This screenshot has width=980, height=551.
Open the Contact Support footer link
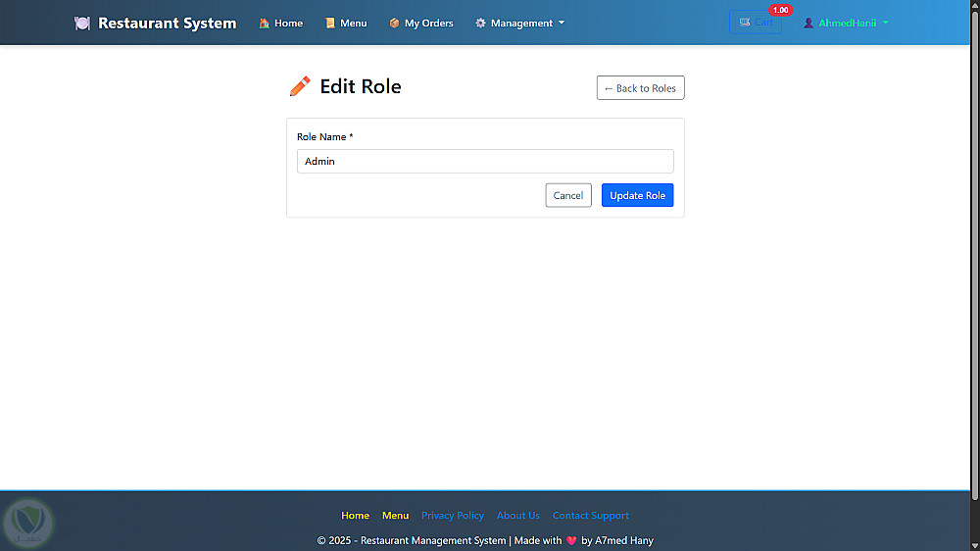591,516
